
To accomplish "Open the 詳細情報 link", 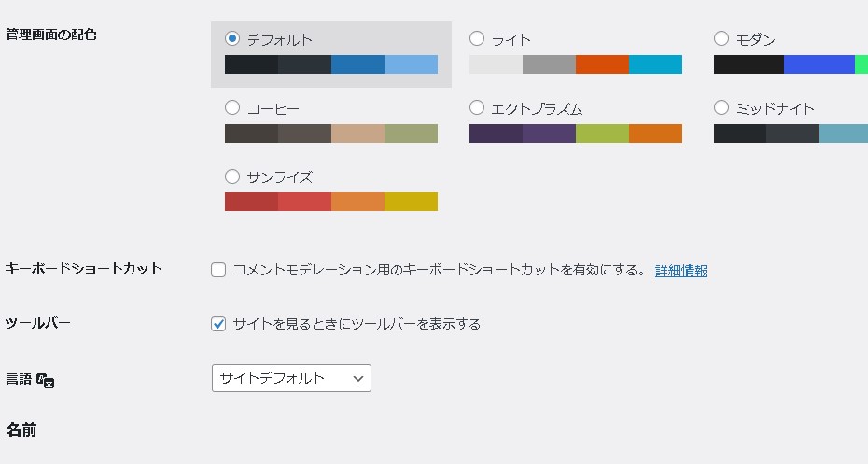I will click(680, 271).
